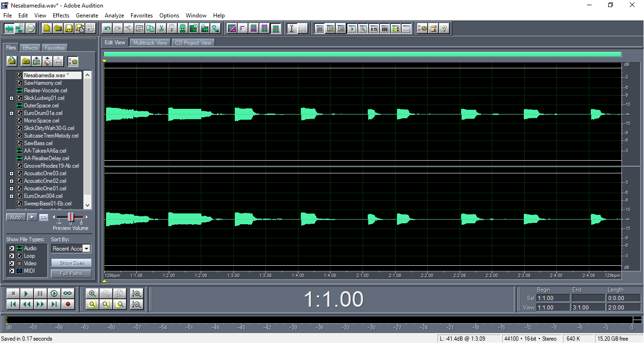Open CD Project View via toolbar disc icon
This screenshot has width=644, height=343.
tap(31, 28)
